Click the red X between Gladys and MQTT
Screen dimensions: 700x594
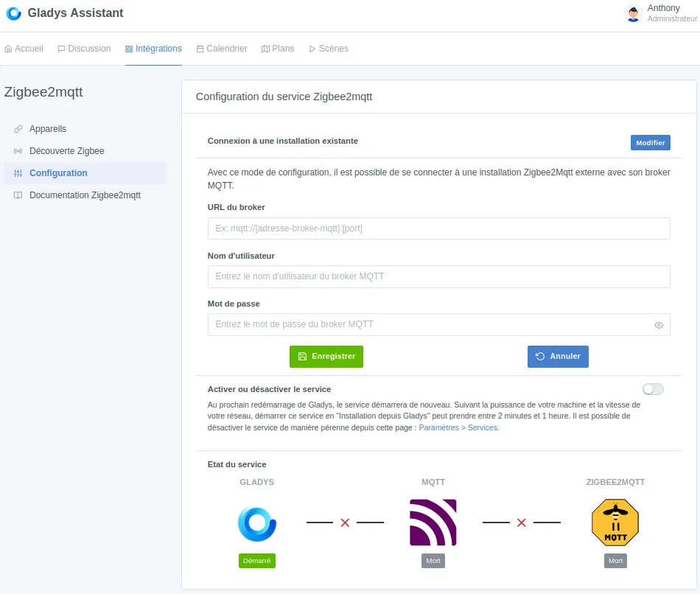coord(344,523)
